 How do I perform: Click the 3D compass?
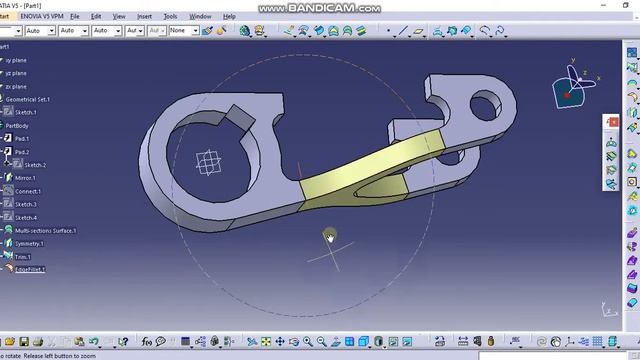[573, 85]
